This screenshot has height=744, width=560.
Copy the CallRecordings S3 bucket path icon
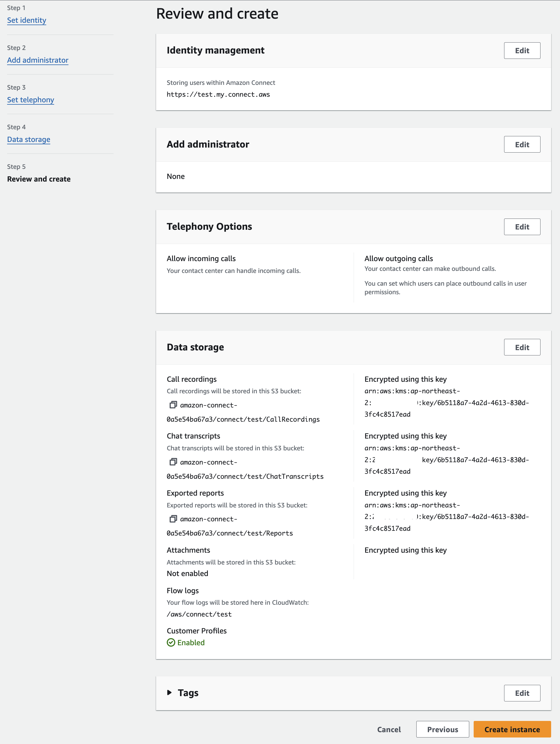click(x=173, y=405)
